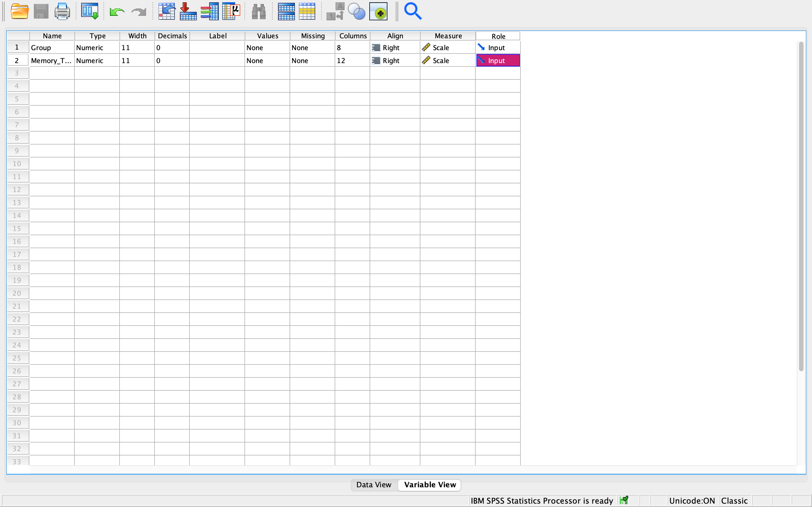The height and width of the screenshot is (507, 812).
Task: Open the highlighted Role Input cell dropdown
Action: [498, 61]
